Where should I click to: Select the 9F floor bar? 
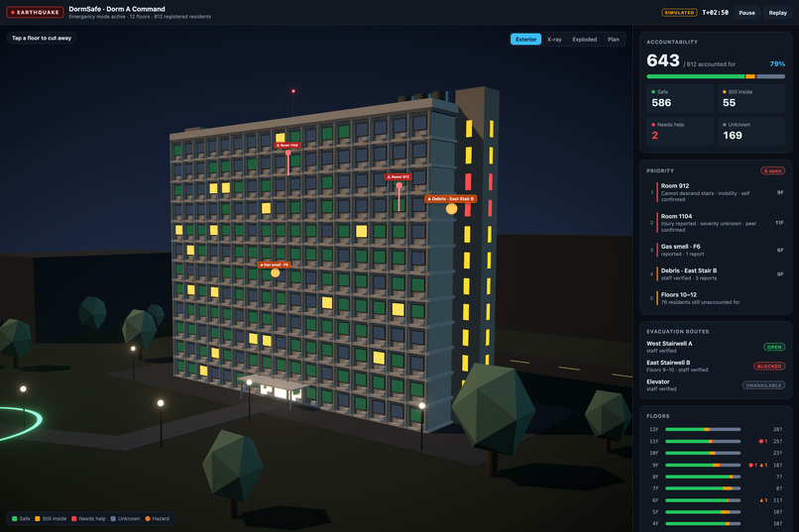703,466
